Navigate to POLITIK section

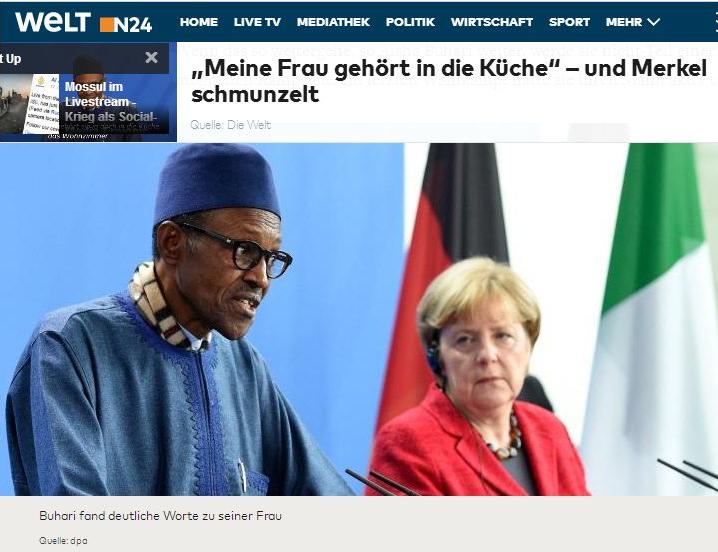(410, 22)
